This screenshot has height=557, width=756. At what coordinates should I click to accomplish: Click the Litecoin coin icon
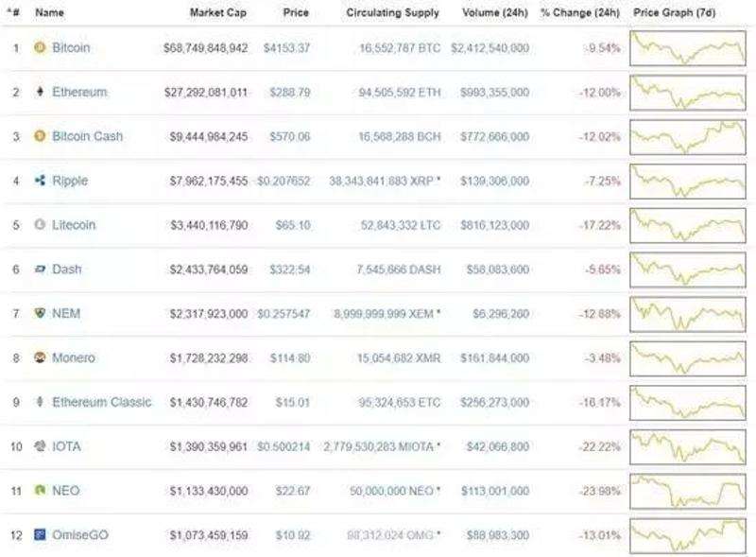pos(40,225)
